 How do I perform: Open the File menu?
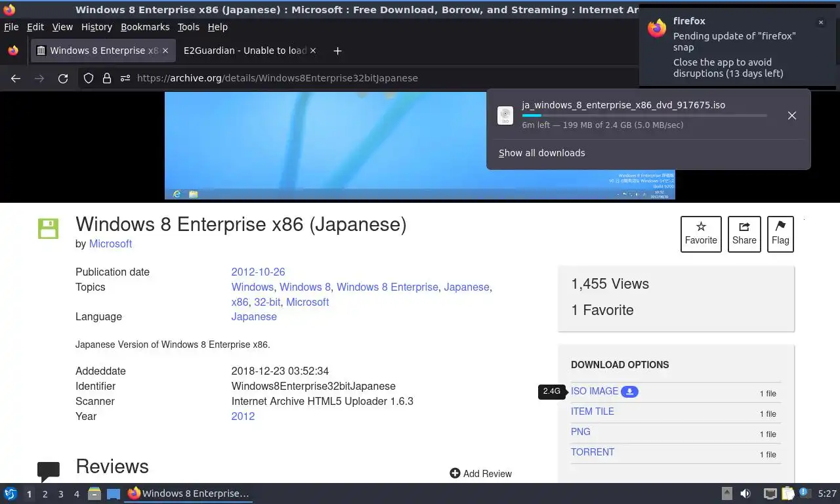(x=11, y=27)
